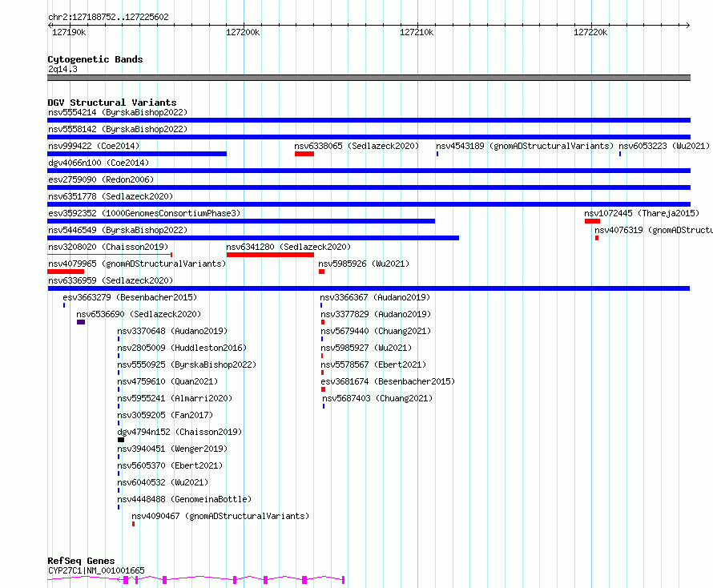Click the Cytogenetic Bands track title
713x588 pixels.
95,59
